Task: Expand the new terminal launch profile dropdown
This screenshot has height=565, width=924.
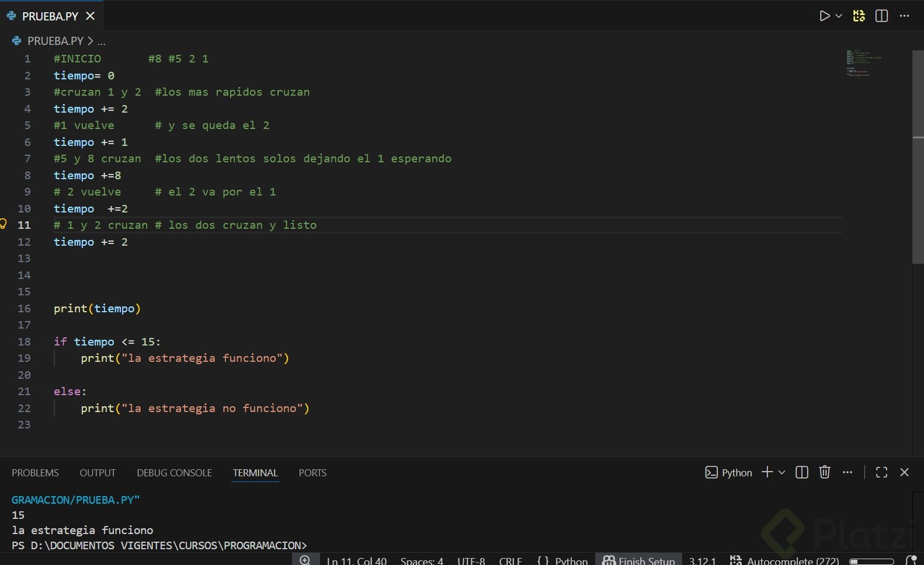Action: 782,472
